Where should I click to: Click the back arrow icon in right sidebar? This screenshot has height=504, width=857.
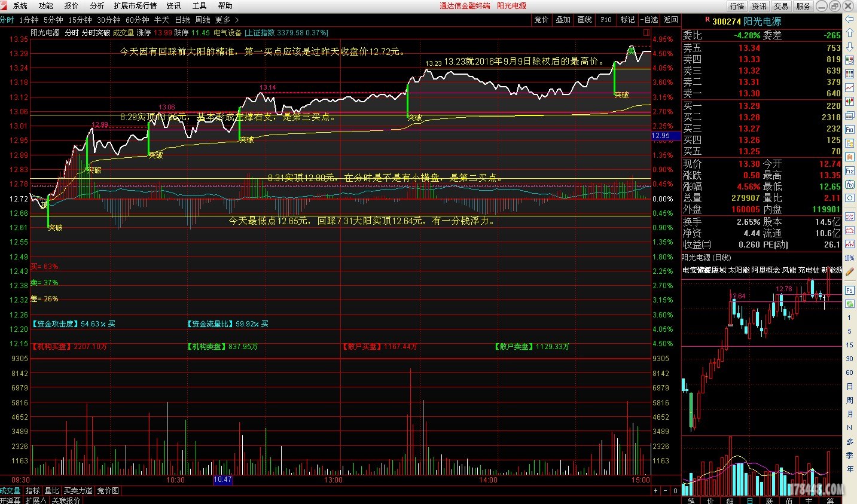pos(849,19)
